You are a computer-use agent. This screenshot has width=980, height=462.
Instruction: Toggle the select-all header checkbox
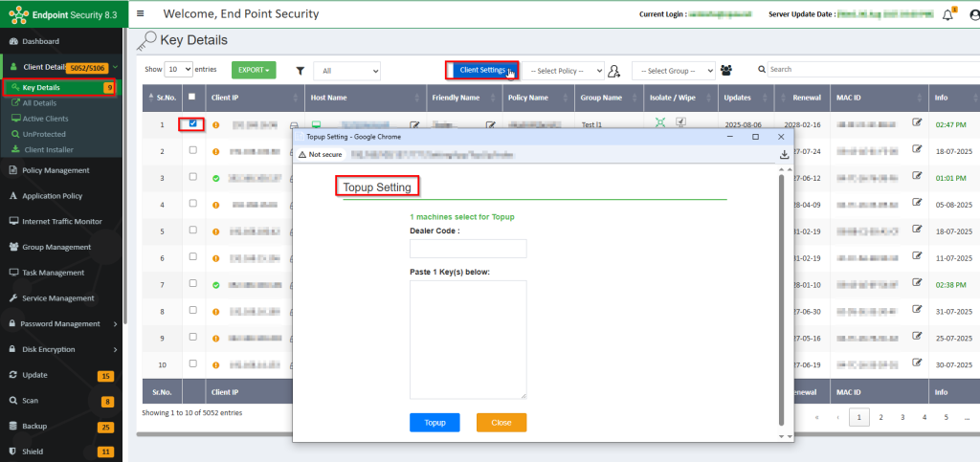(x=193, y=97)
